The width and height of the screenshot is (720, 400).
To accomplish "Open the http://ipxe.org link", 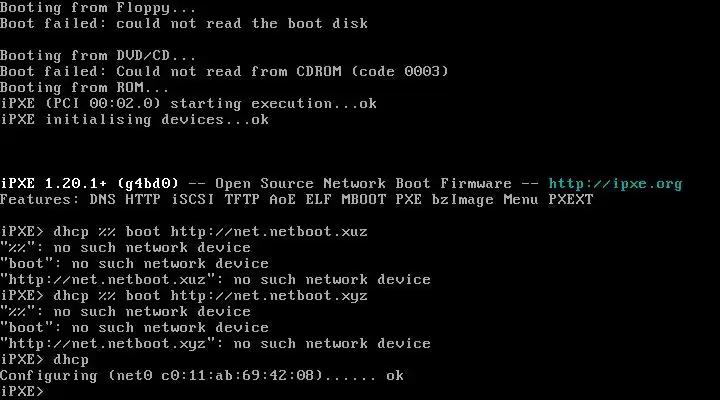I will click(x=615, y=183).
